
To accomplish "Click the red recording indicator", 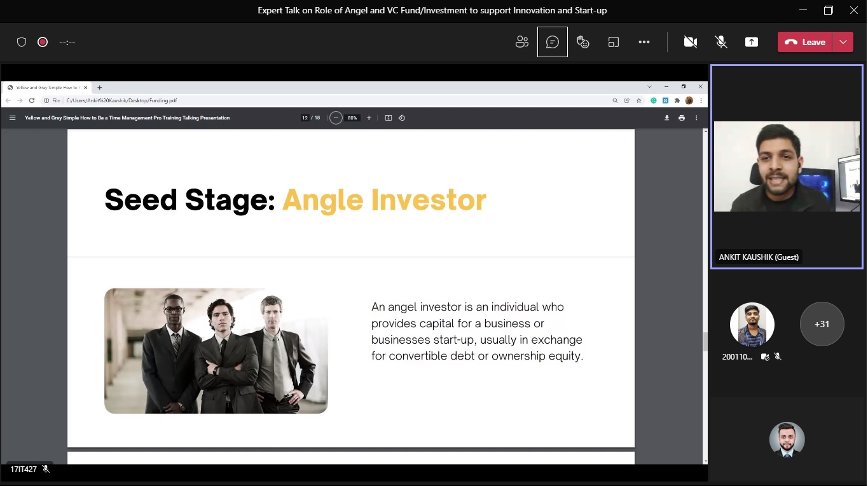I will (x=43, y=42).
